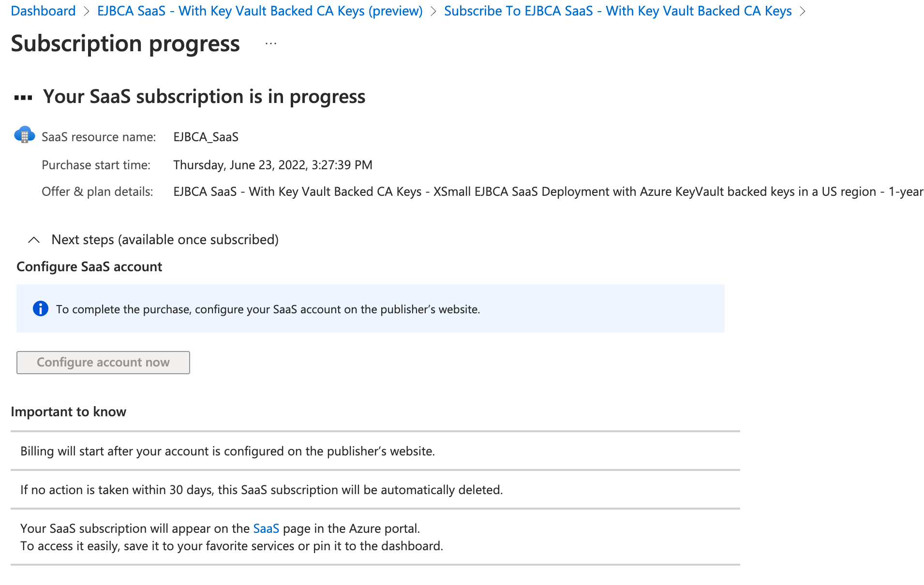
Task: Select Subscribe To EJBCA SaaS breadcrumb
Action: (x=617, y=11)
